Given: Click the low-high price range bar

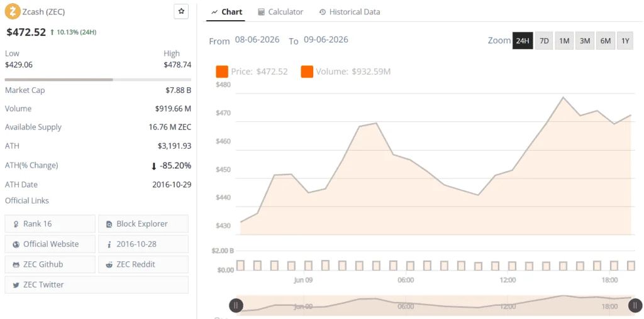Looking at the screenshot, I should pyautogui.click(x=97, y=80).
